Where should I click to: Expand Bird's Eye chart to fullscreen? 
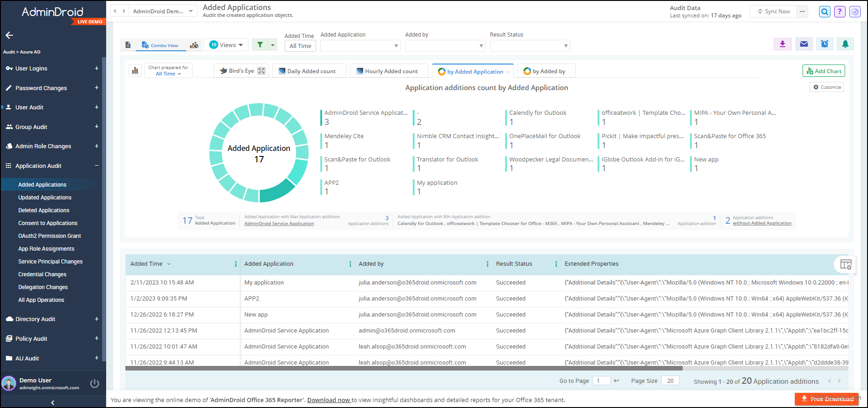pos(261,71)
